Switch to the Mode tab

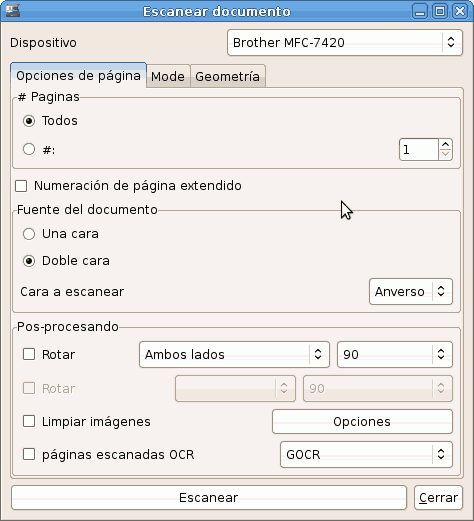[x=168, y=76]
